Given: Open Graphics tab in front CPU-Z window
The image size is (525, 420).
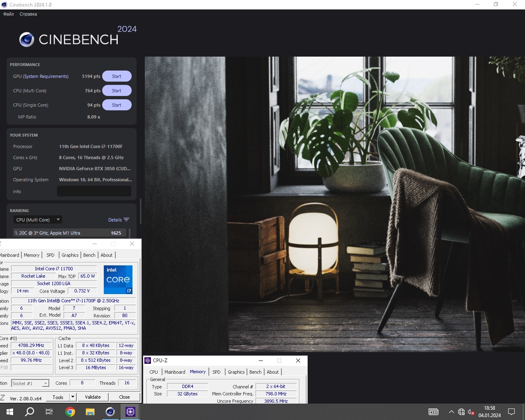Looking at the screenshot, I should (x=236, y=372).
